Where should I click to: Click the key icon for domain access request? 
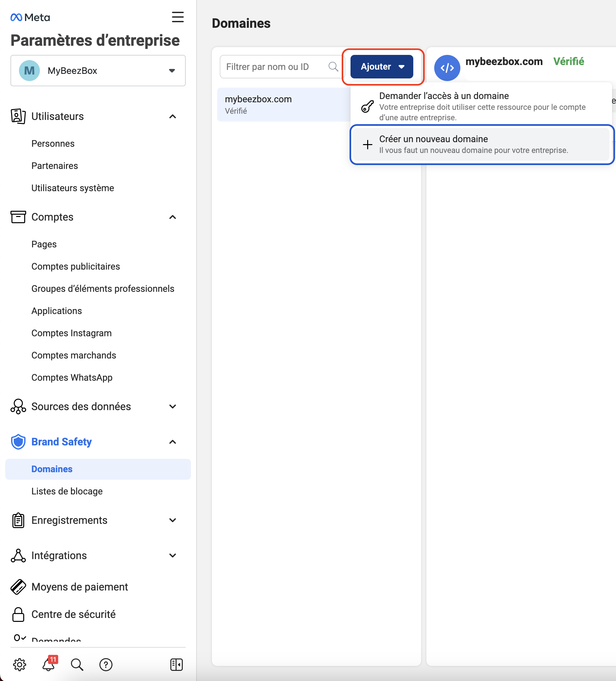pos(368,107)
